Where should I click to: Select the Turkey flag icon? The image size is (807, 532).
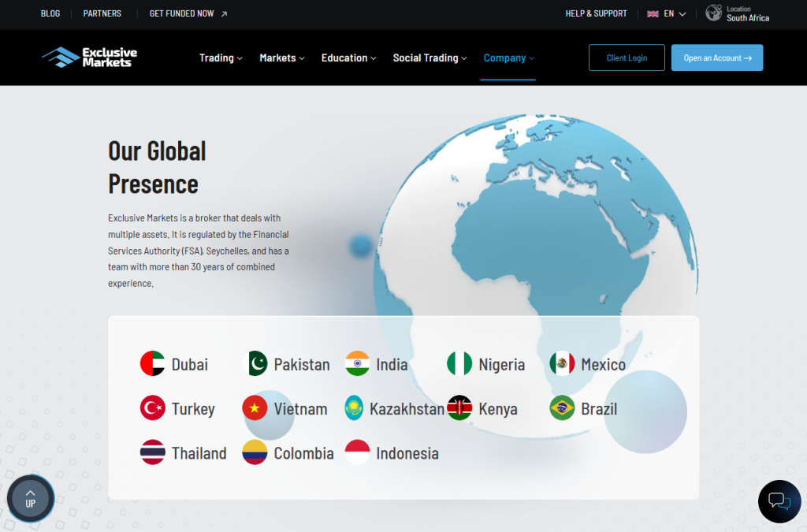pos(152,408)
